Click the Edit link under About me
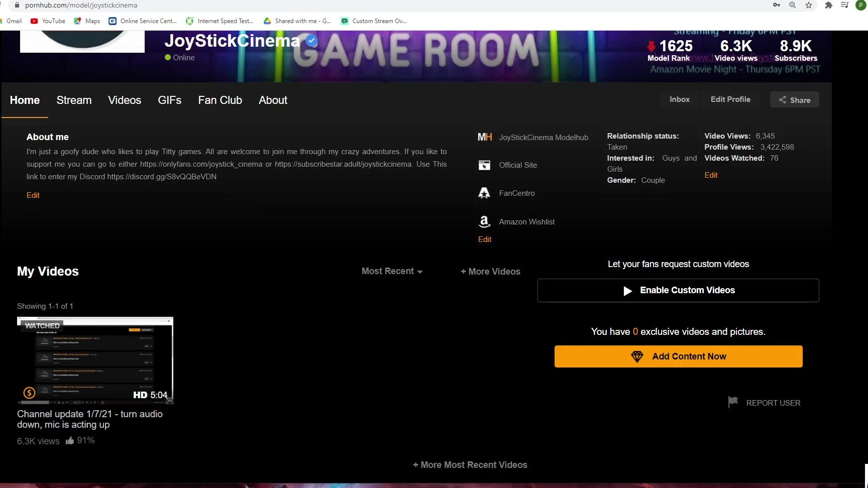This screenshot has height=488, width=868. [33, 195]
